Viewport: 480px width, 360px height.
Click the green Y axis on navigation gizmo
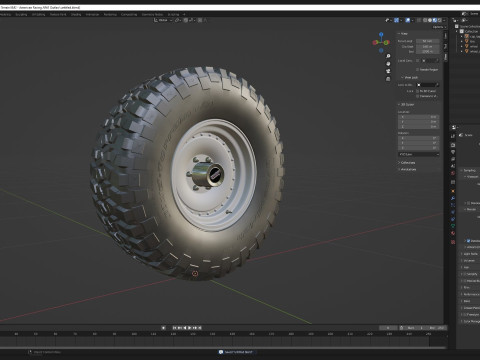point(387,42)
